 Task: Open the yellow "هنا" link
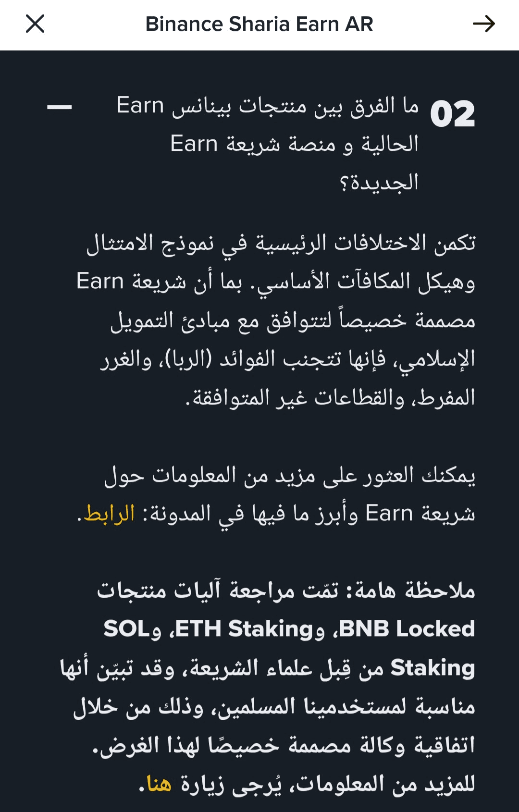(x=159, y=784)
